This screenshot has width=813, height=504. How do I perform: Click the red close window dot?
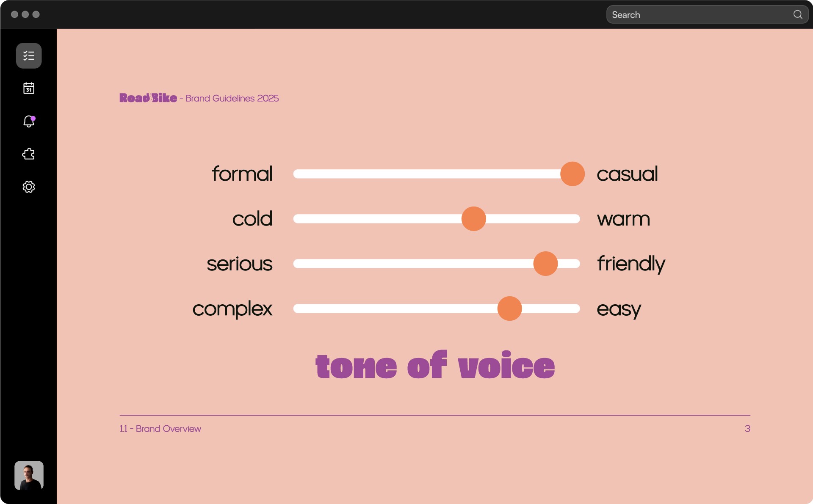click(x=14, y=14)
